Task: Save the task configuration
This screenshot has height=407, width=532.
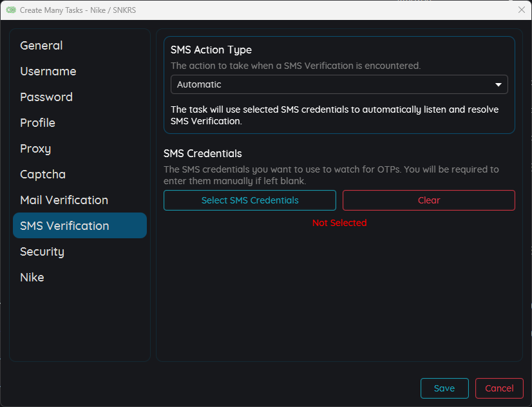Action: [x=444, y=388]
